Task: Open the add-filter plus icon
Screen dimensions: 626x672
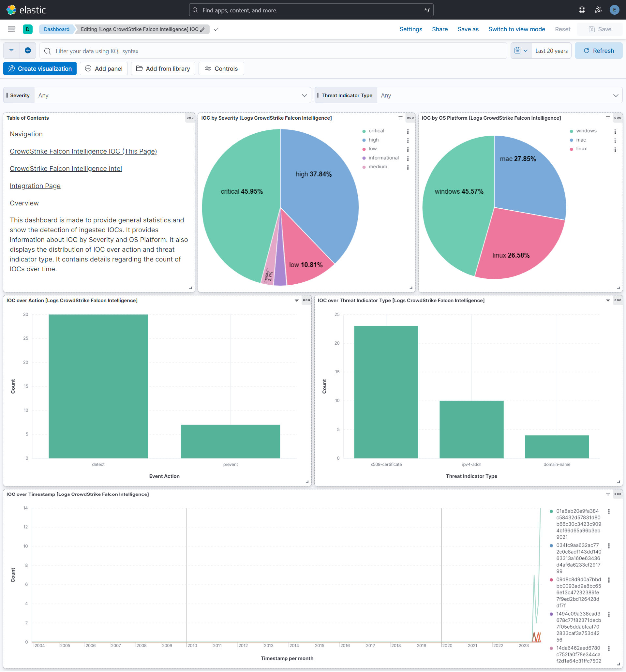Action: (28, 50)
